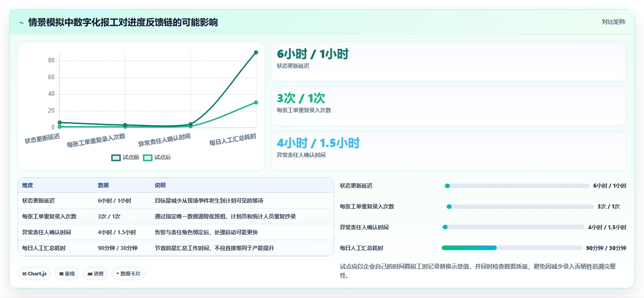Click the chart axis label 异常责任人确认时间
The width and height of the screenshot is (644, 298).
[x=164, y=140]
